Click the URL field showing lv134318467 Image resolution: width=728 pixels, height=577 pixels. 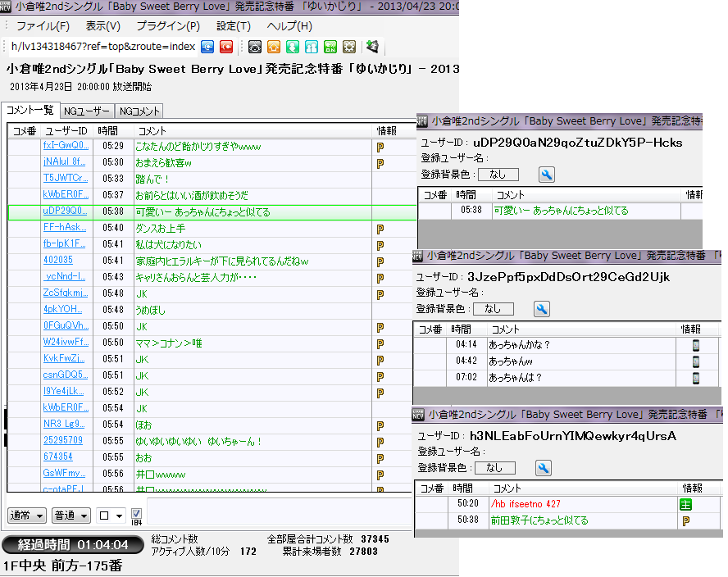[x=103, y=47]
